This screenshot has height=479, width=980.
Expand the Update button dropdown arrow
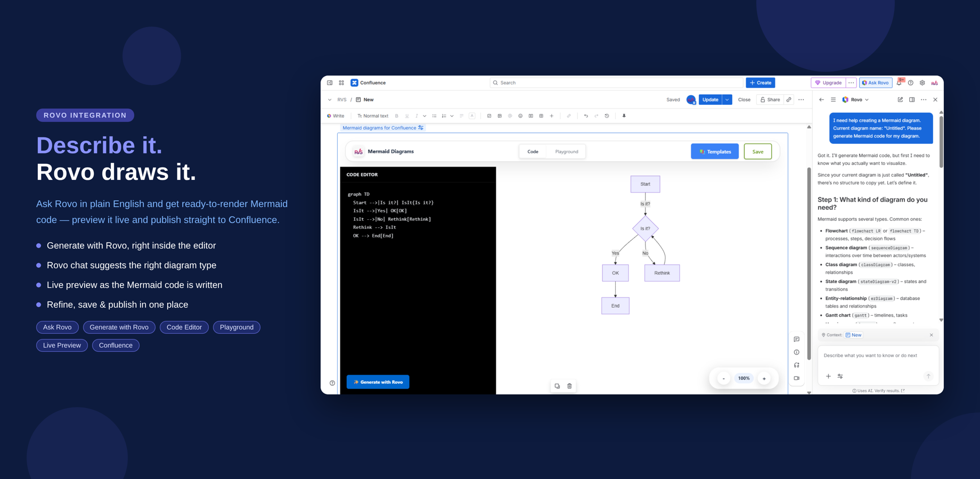pos(727,100)
